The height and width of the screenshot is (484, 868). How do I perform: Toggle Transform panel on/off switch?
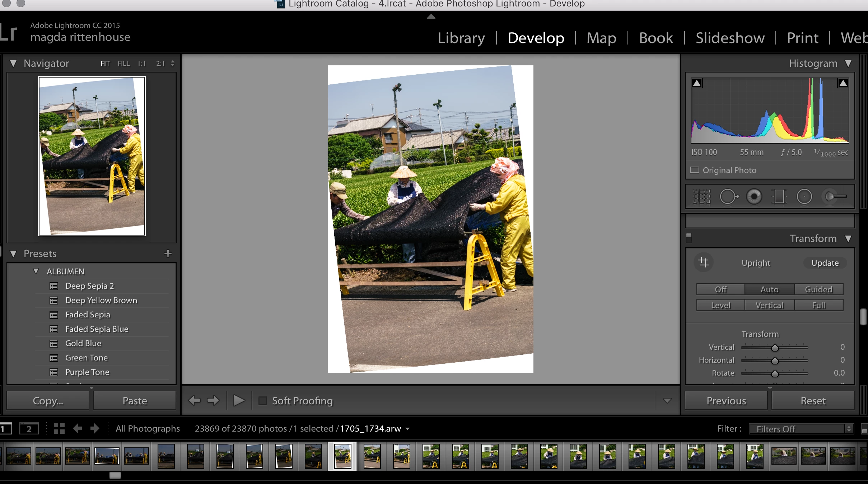click(689, 237)
